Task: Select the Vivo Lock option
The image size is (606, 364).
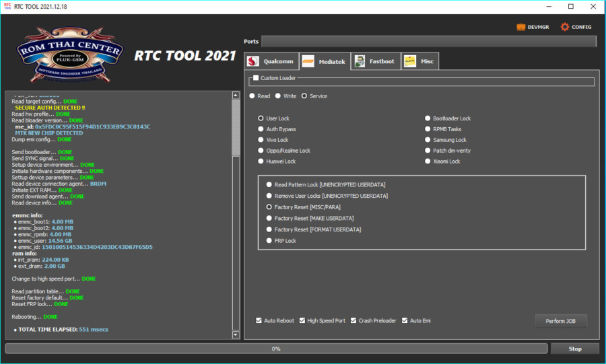Action: coord(261,140)
